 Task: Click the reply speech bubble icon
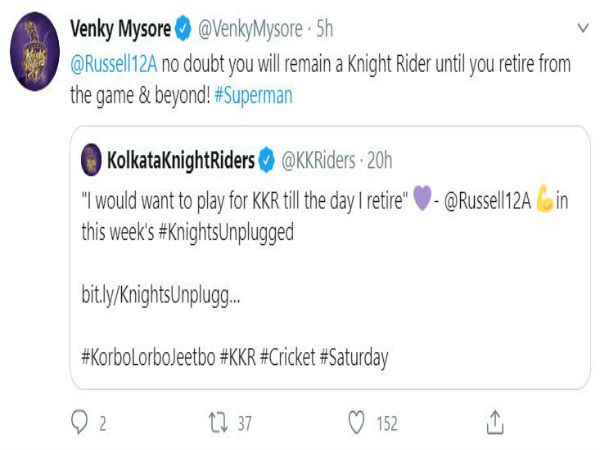tap(79, 422)
